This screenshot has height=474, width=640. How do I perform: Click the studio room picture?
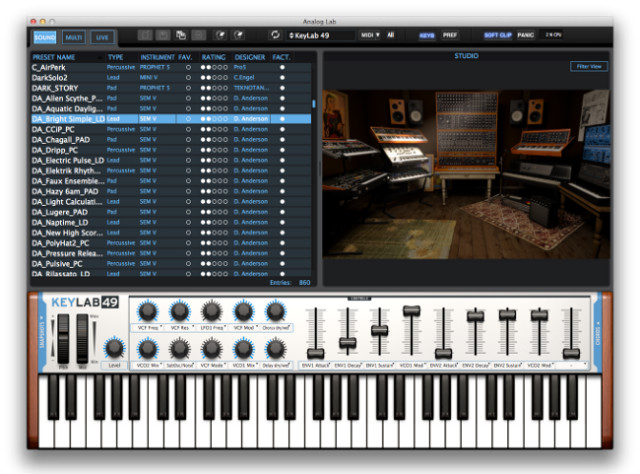tap(466, 174)
